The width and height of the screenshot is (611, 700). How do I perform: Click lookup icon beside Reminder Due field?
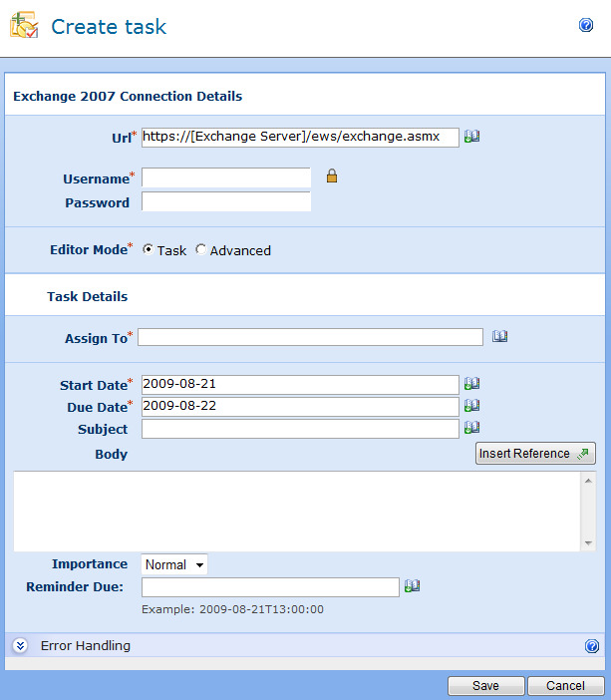(x=413, y=586)
